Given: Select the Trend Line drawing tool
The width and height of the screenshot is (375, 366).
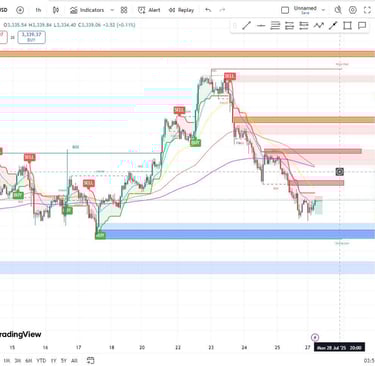Looking at the screenshot, I should (x=246, y=26).
